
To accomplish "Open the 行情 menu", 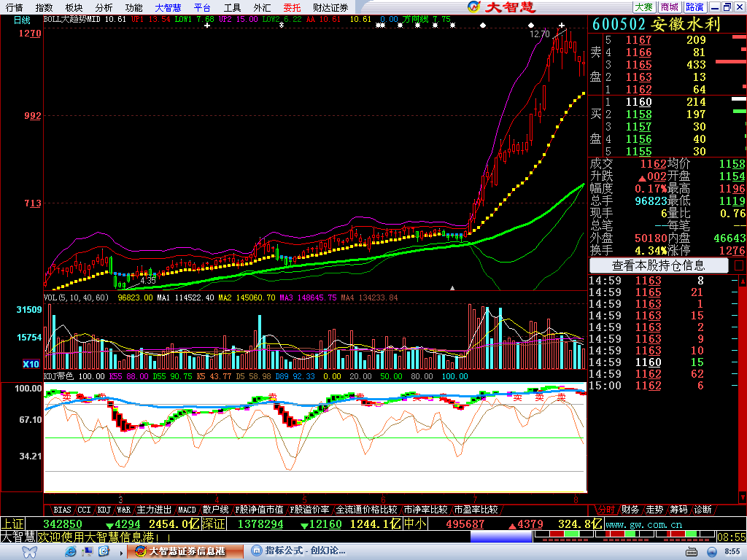I will click(x=15, y=7).
